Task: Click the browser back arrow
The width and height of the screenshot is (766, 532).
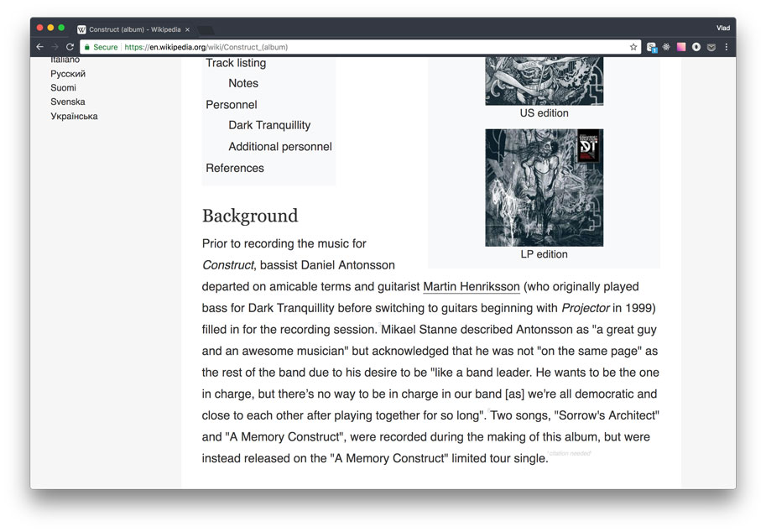Action: click(x=40, y=47)
